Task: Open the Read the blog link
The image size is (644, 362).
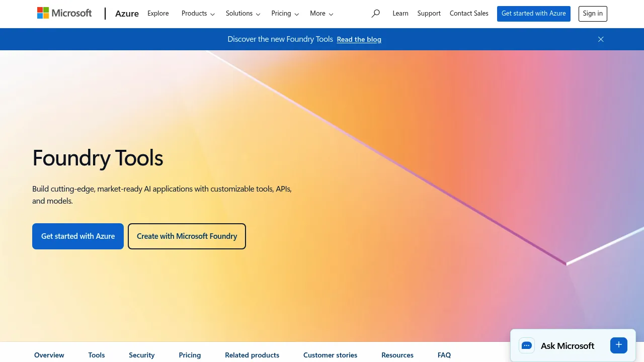Action: [359, 39]
